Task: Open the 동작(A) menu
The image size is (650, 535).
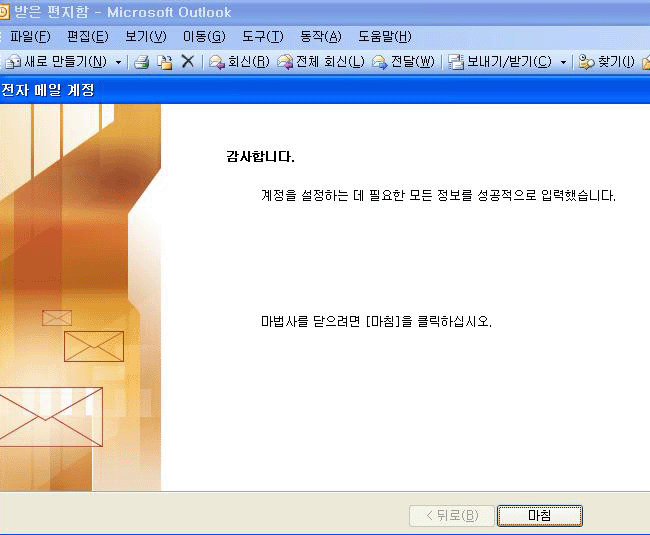Action: pyautogui.click(x=320, y=37)
